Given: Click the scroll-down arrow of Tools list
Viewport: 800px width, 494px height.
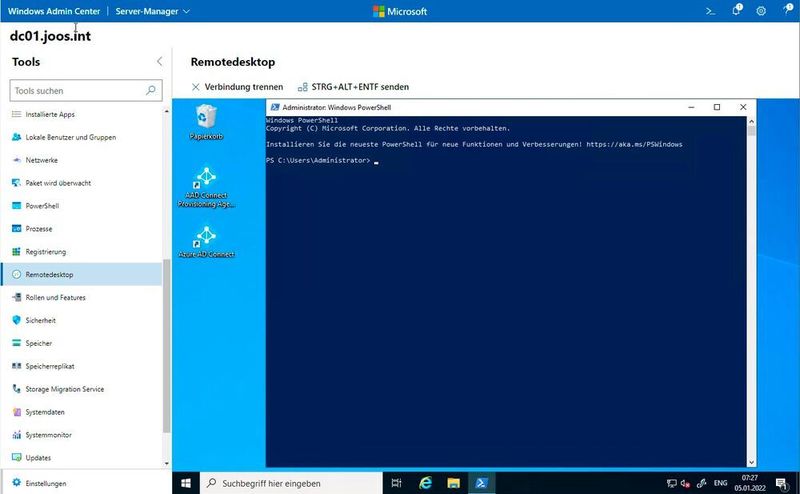Looking at the screenshot, I should click(x=166, y=463).
